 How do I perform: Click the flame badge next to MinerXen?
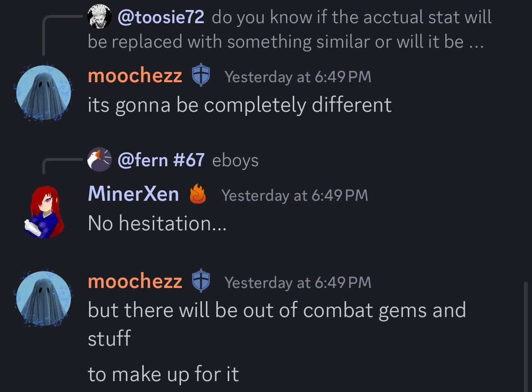tap(198, 194)
